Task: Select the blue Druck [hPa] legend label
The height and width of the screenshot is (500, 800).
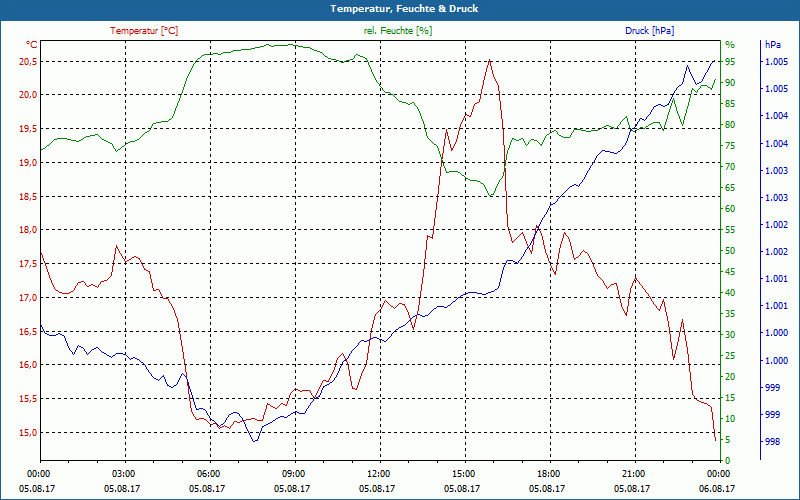Action: click(649, 31)
